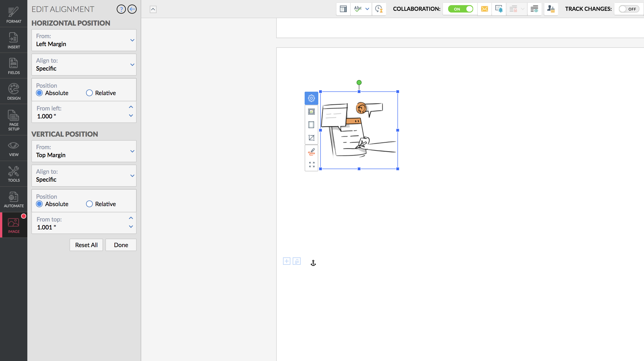Open the Page Setup sidebar tab
This screenshot has width=644, height=361.
(x=14, y=120)
